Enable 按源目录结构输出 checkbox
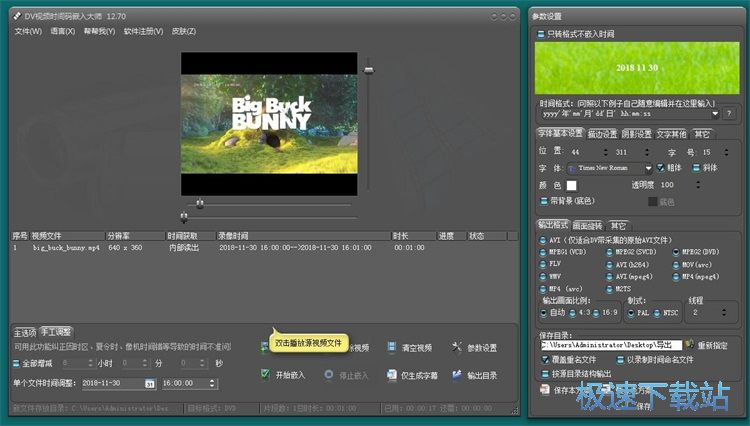 point(545,373)
